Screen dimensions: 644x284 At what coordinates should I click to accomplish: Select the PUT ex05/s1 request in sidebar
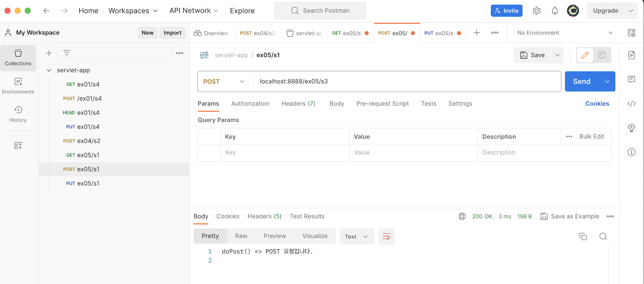(114, 184)
